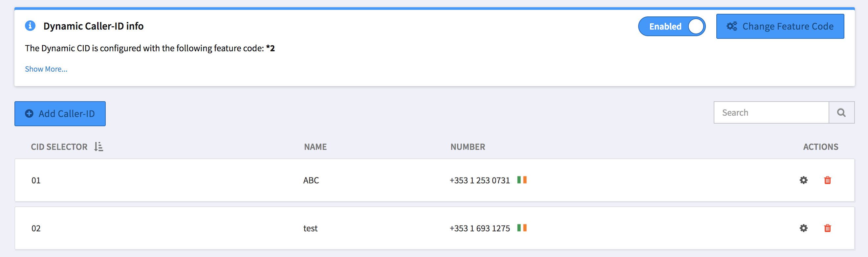This screenshot has height=257, width=868.
Task: Click the magnifier search icon button
Action: click(841, 112)
